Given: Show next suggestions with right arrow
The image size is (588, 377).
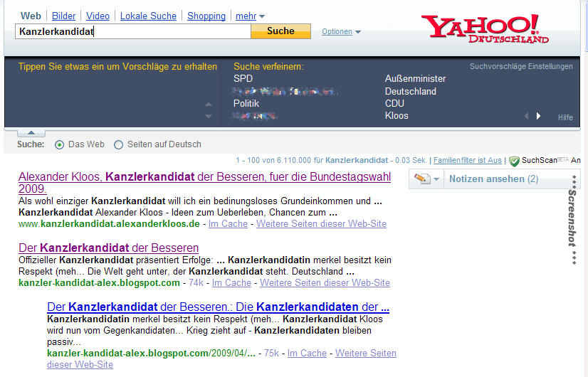Looking at the screenshot, I should (x=538, y=116).
